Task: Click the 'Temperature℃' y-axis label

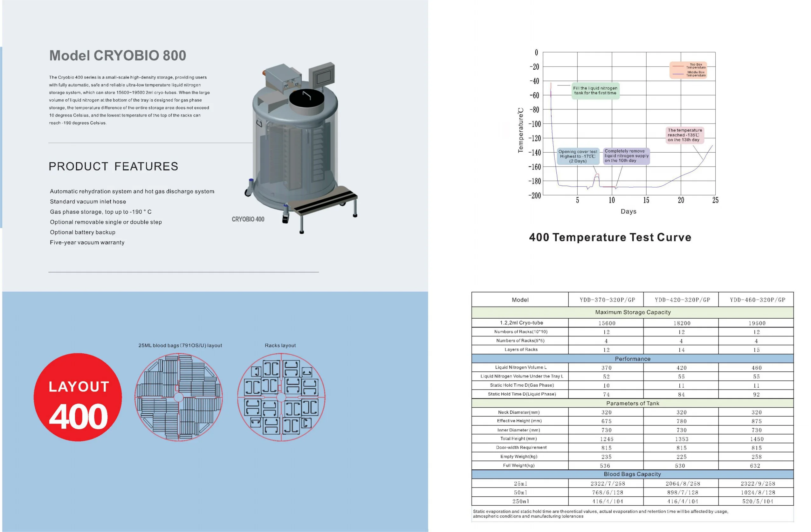Action: click(520, 130)
